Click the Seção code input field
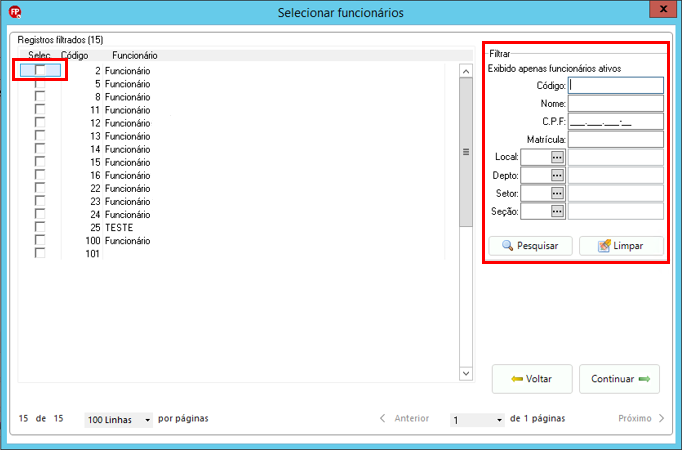682x450 pixels. tap(536, 211)
